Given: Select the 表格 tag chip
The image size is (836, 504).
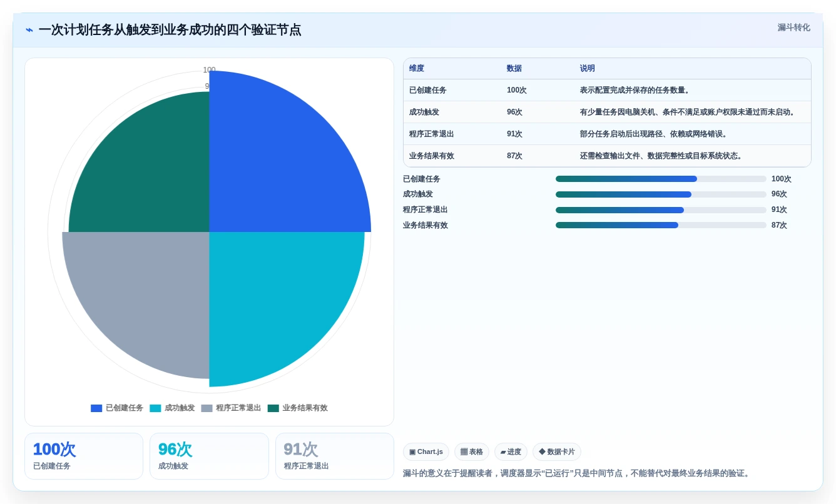Looking at the screenshot, I should (472, 451).
